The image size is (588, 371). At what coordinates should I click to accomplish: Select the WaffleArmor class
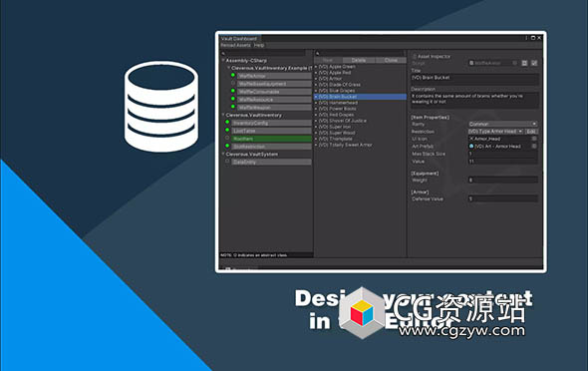click(274, 76)
